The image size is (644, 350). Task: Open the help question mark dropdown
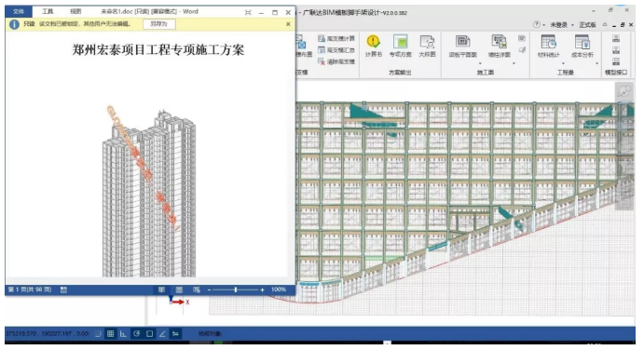tap(539, 24)
